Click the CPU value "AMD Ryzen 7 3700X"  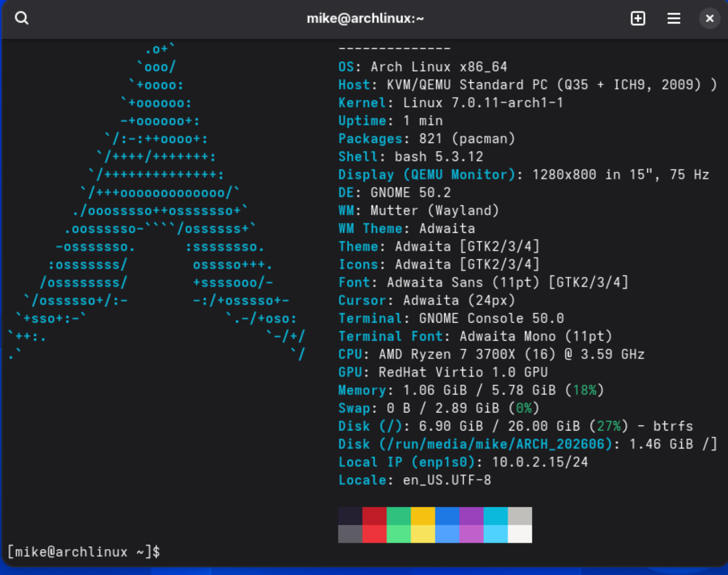447,354
